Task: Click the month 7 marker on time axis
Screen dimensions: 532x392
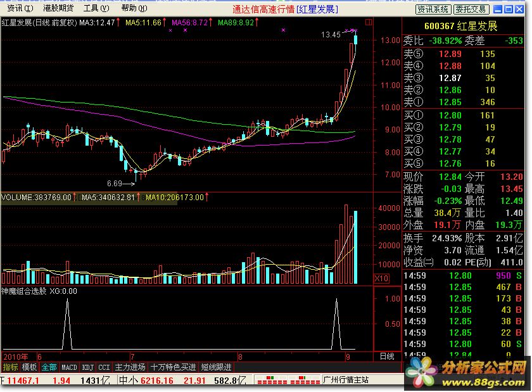Action: pos(132,357)
